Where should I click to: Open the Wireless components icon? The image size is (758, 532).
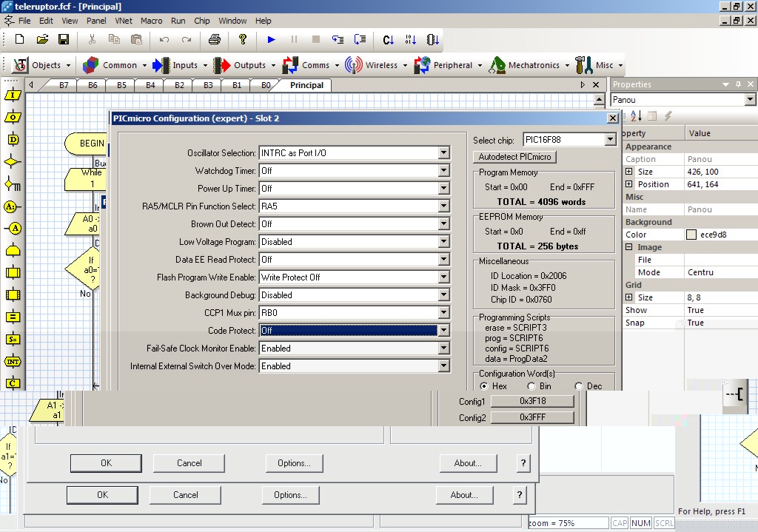click(353, 65)
